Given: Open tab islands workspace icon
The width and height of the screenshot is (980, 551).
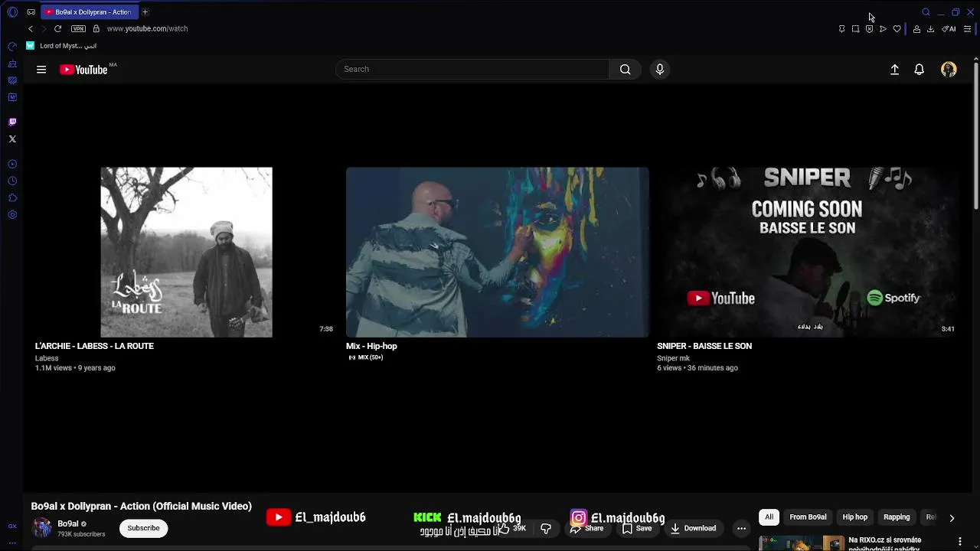Looking at the screenshot, I should click(x=31, y=12).
